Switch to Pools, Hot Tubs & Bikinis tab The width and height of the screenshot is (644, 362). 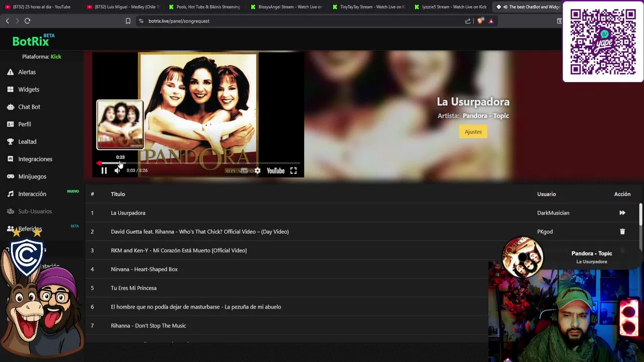tap(205, 7)
